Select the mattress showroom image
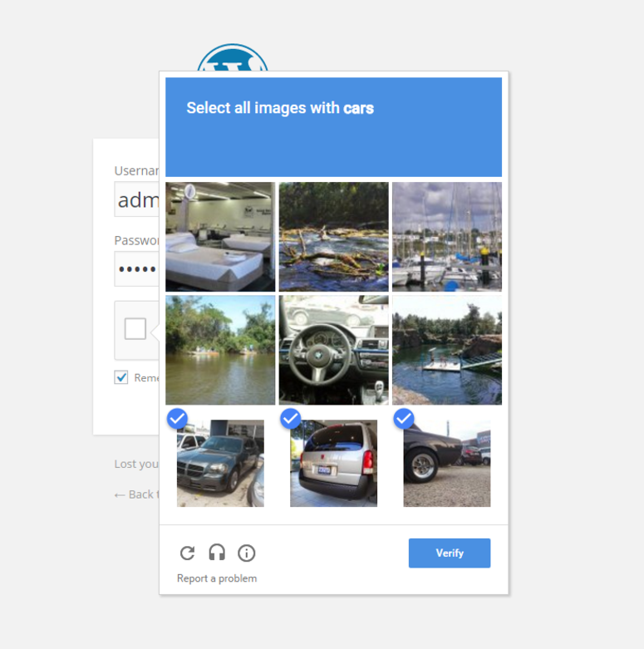This screenshot has width=644, height=649. pyautogui.click(x=220, y=237)
